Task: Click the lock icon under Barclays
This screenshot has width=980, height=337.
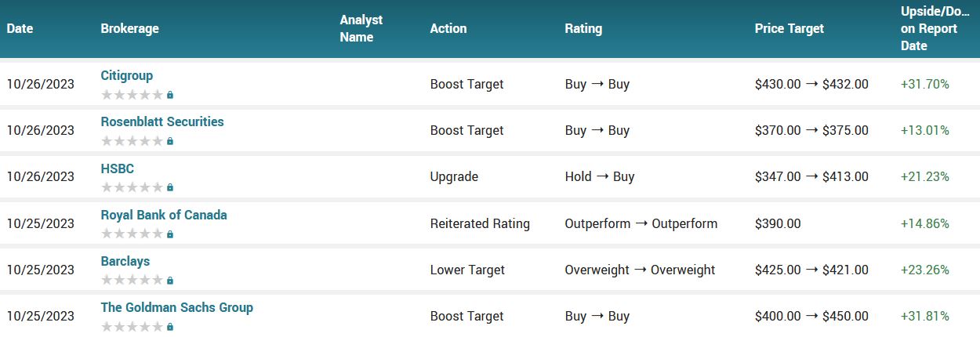Action: (x=170, y=280)
